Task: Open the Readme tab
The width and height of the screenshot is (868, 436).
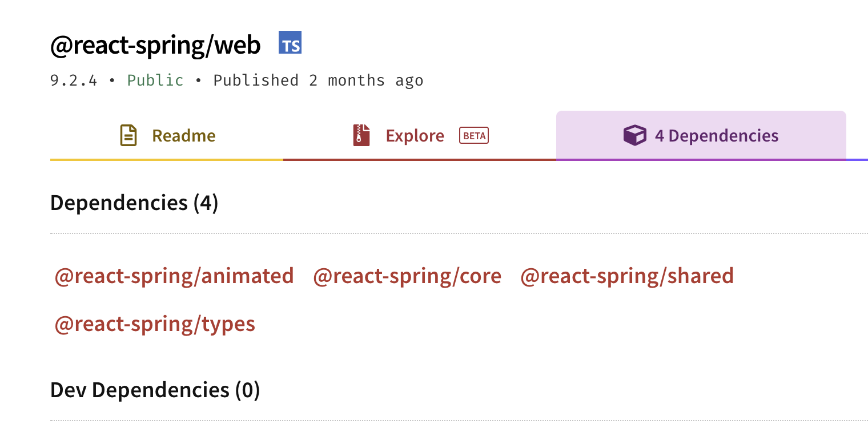Action: [167, 136]
